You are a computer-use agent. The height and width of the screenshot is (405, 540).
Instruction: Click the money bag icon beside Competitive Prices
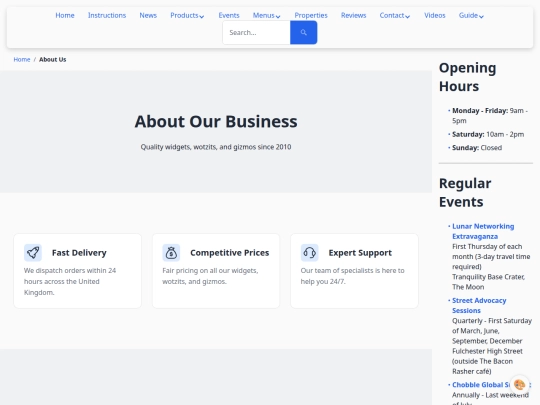pyautogui.click(x=171, y=253)
